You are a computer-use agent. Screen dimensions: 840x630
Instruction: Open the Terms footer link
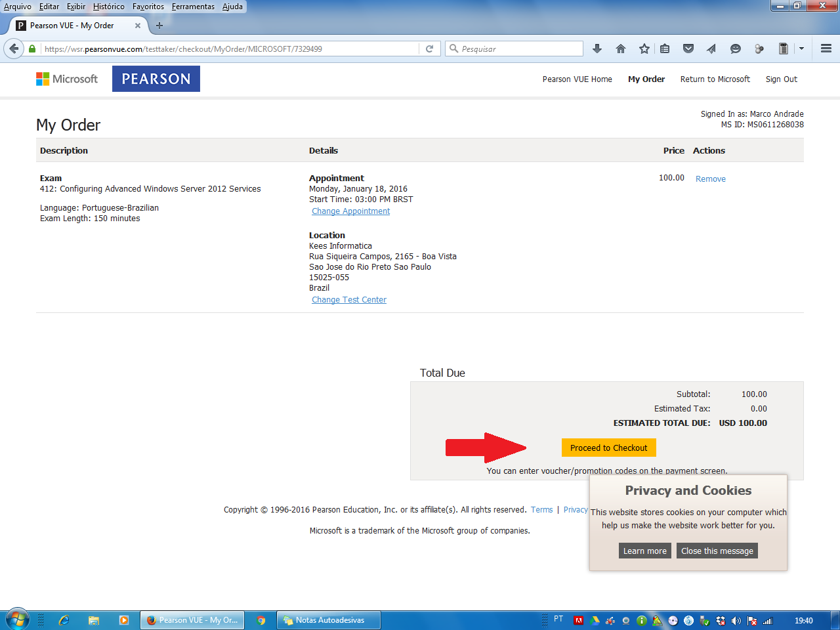click(542, 510)
